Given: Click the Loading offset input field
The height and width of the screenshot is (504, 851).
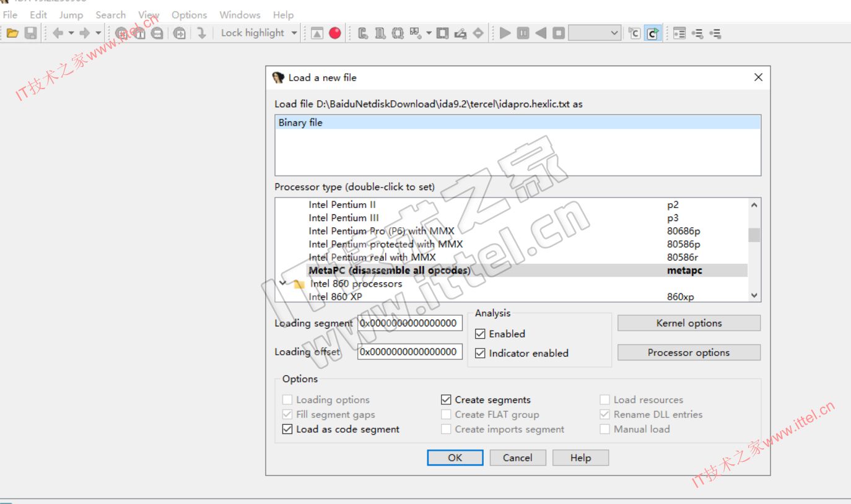Looking at the screenshot, I should coord(409,352).
